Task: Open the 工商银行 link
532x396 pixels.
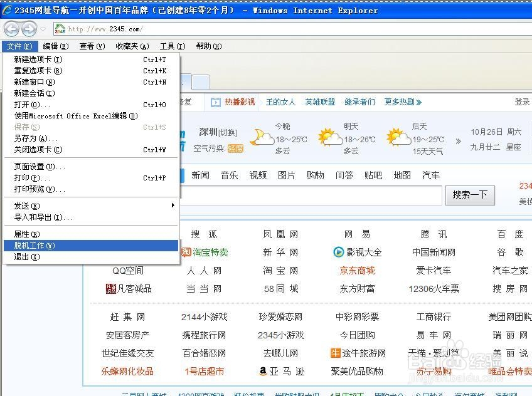Action: (x=434, y=316)
